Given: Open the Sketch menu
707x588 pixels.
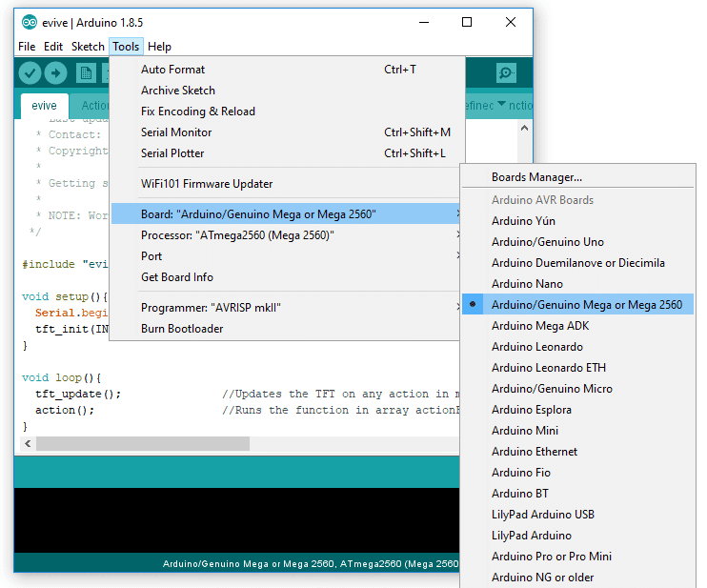Looking at the screenshot, I should click(88, 47).
